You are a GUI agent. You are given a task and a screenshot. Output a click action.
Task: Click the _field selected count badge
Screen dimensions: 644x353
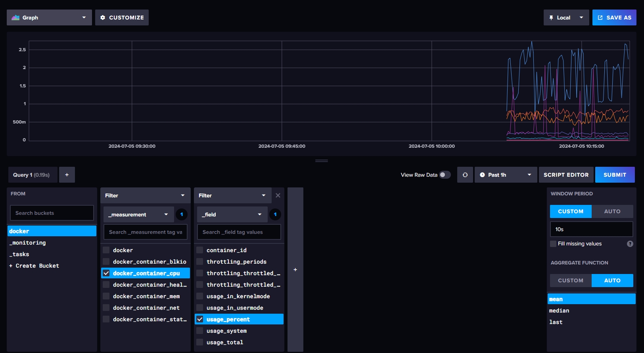coord(275,214)
